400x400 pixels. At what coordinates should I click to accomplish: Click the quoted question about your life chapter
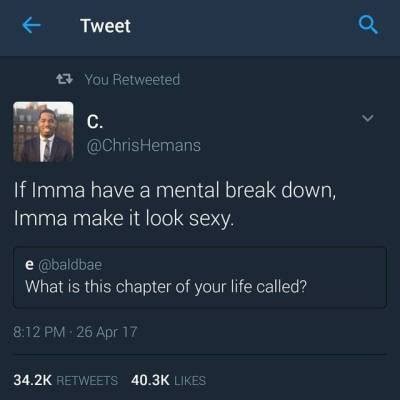point(166,286)
